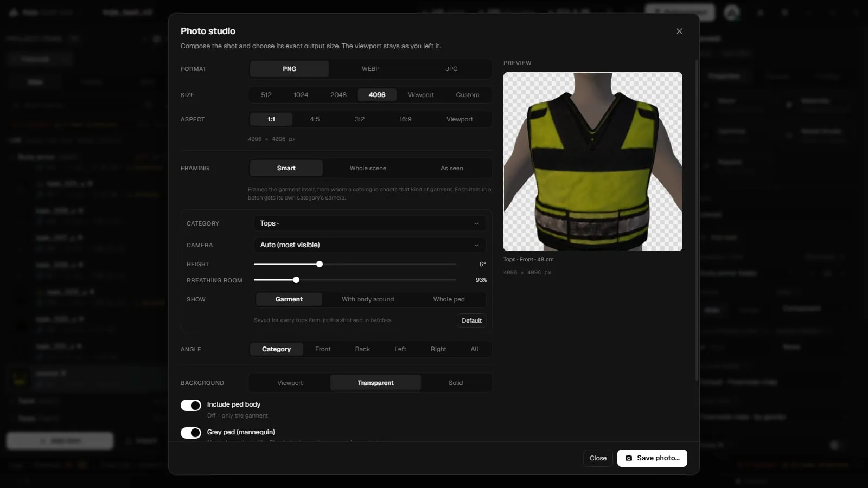
Task: Open the Category dropdown showing Tops
Action: [x=369, y=223]
